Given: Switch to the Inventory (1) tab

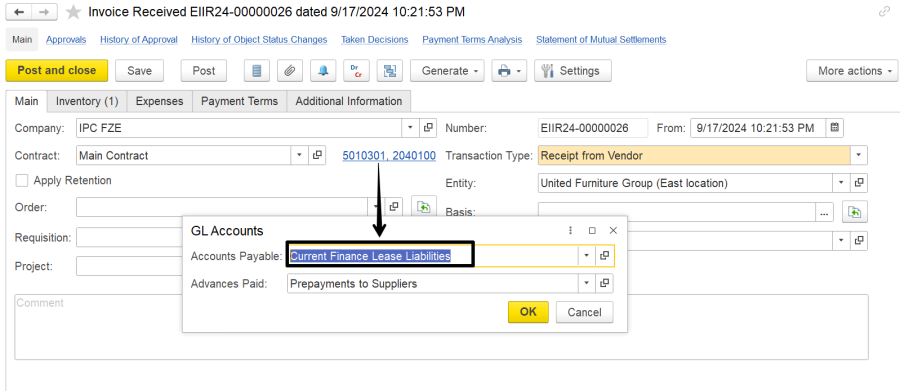Looking at the screenshot, I should click(87, 102).
